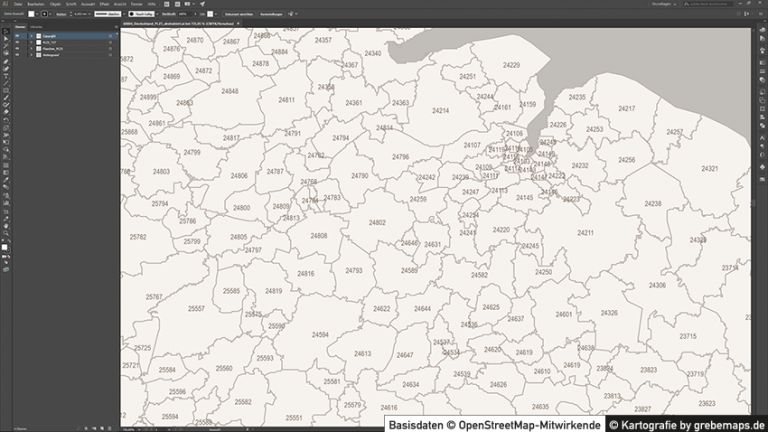Image resolution: width=768 pixels, height=432 pixels.
Task: Expand the Flaechen_PLZ5 layer
Action: point(29,47)
